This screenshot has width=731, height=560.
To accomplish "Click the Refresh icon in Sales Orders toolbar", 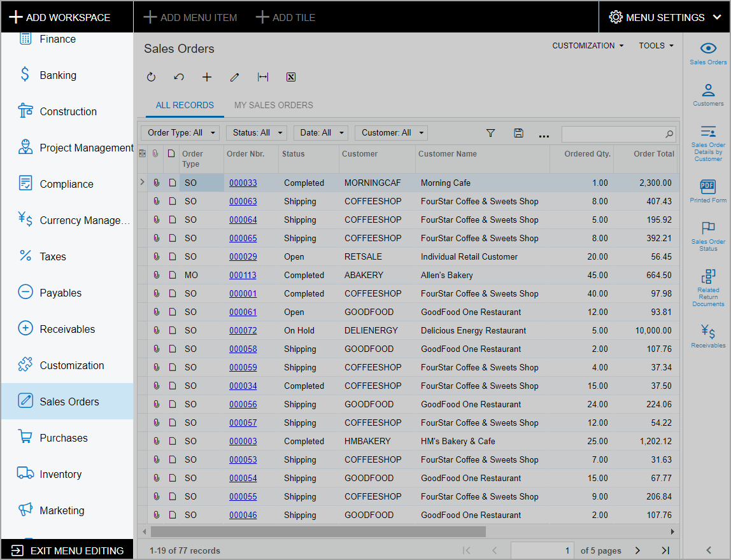I will pyautogui.click(x=151, y=77).
